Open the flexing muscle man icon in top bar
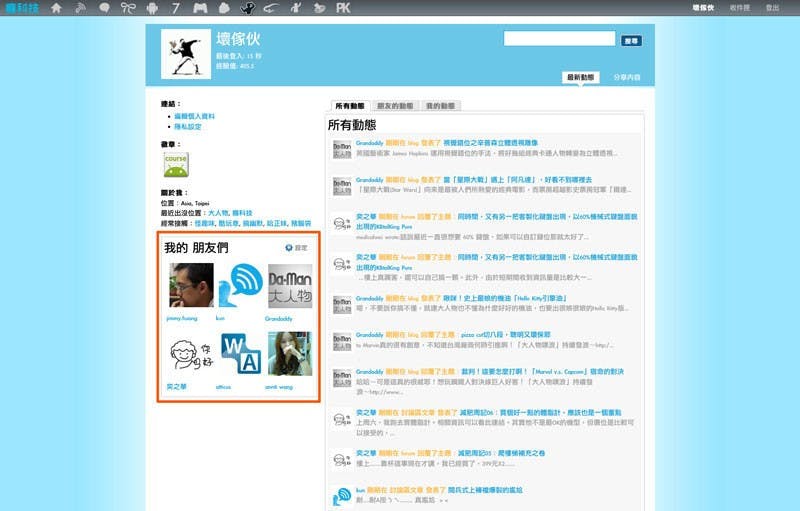The image size is (800, 511). pos(248,8)
